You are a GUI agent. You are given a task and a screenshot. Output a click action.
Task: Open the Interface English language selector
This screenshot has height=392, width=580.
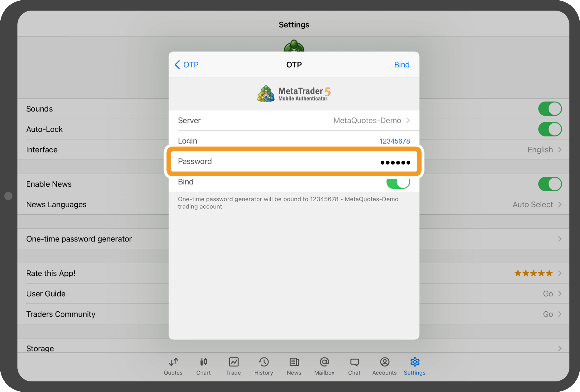[544, 150]
